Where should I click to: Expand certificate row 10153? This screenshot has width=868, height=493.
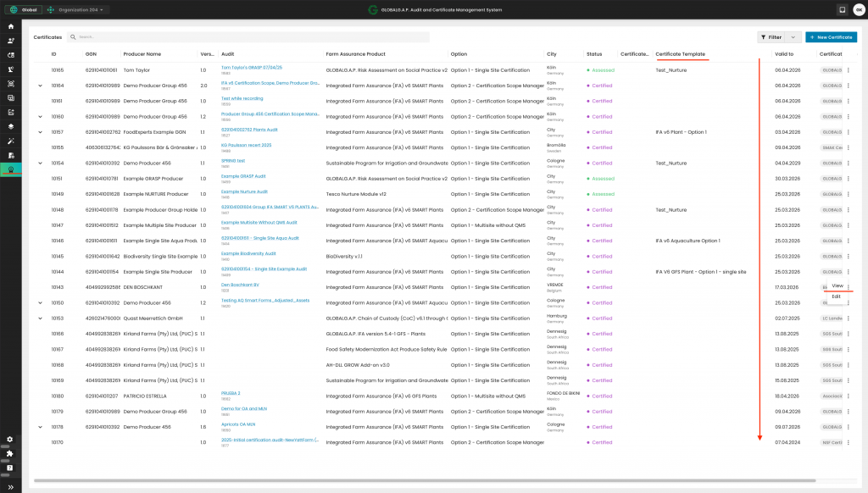pyautogui.click(x=40, y=319)
